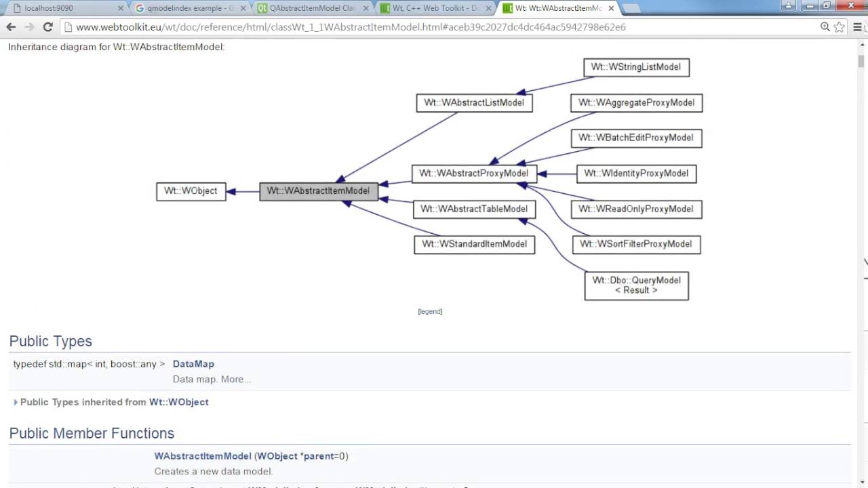This screenshot has width=868, height=488.
Task: Follow the More... link after Data map
Action: point(236,380)
